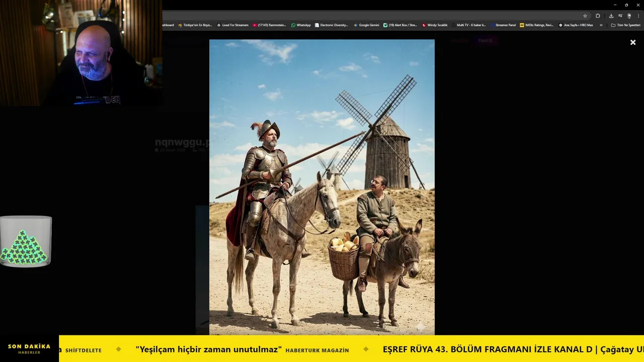This screenshot has width=644, height=362.
Task: Open the WhatsApp bookmark
Action: pyautogui.click(x=301, y=25)
